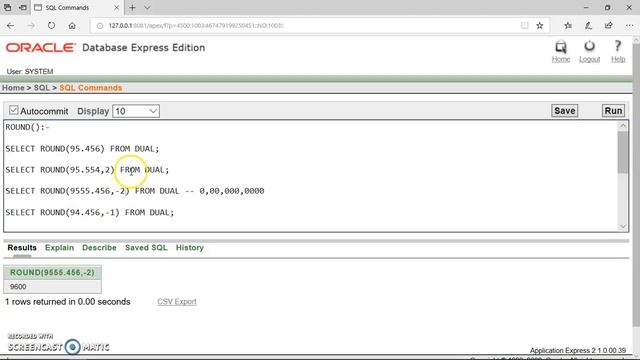Open the Help question mark icon
Screen dimensions: 640x360
point(618,46)
